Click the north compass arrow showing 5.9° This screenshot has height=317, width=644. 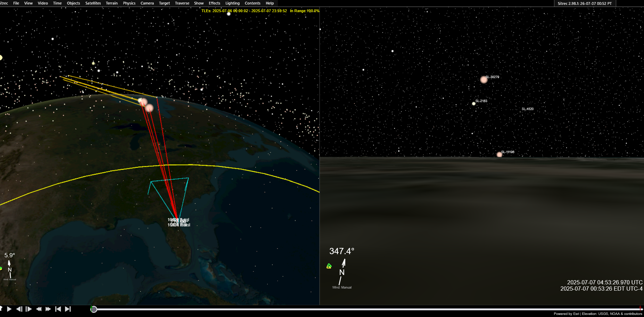coord(10,269)
